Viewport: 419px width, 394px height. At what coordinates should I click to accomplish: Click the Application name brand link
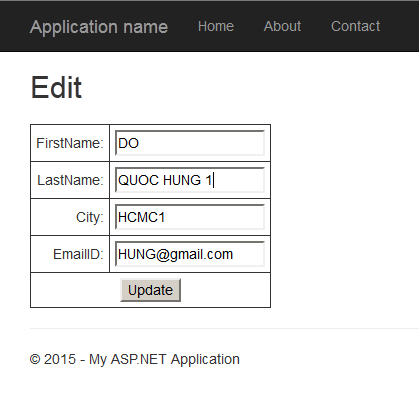pyautogui.click(x=99, y=27)
